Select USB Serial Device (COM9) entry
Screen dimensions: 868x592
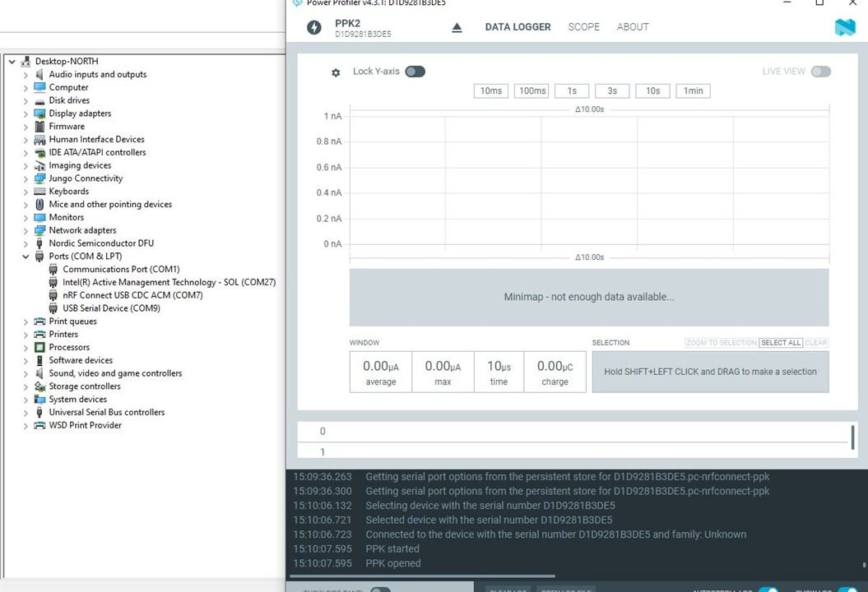click(x=111, y=308)
